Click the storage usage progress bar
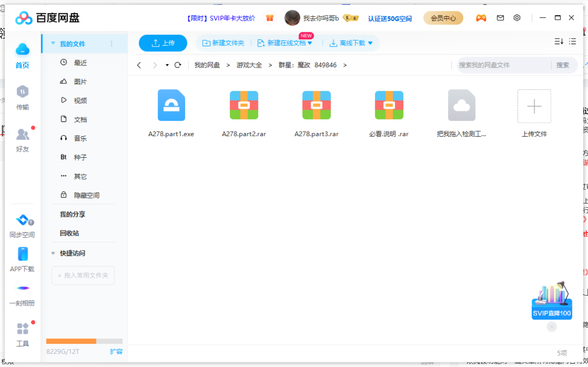The height and width of the screenshot is (367, 588). click(84, 341)
